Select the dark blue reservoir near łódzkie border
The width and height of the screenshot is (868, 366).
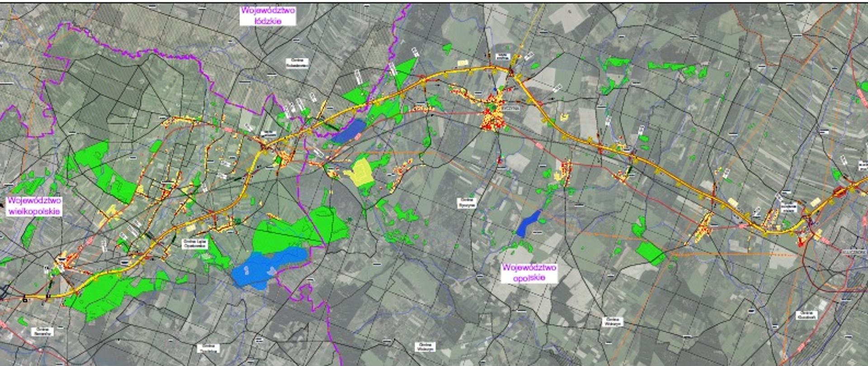[x=347, y=131]
